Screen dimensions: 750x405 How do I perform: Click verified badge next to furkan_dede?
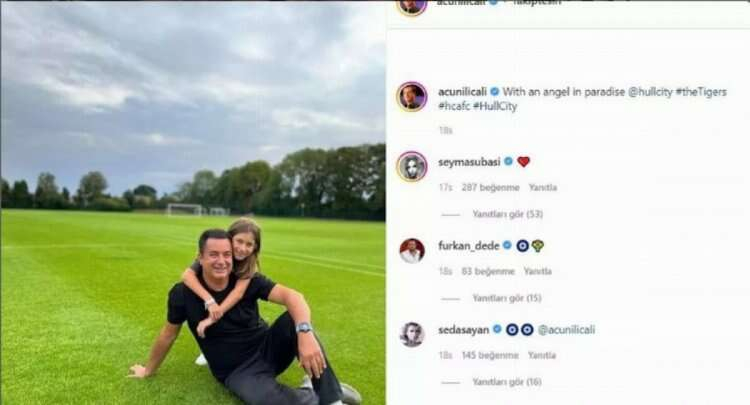point(507,246)
